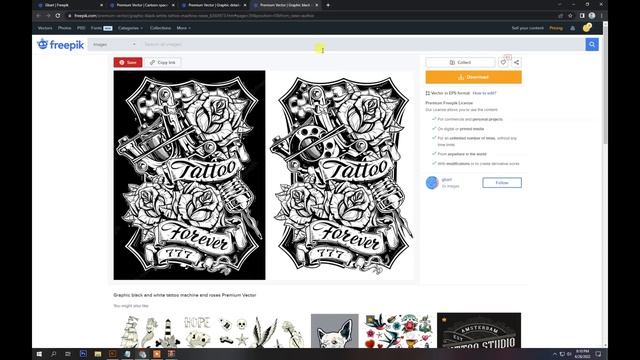Expand the More dropdown menu
640x360 pixels.
(x=183, y=28)
